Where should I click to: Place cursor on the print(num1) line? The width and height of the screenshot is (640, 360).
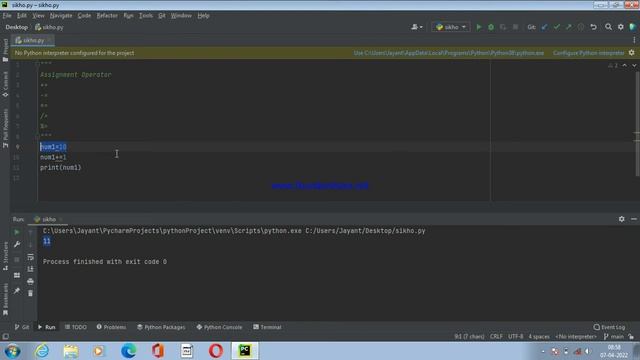[60, 167]
